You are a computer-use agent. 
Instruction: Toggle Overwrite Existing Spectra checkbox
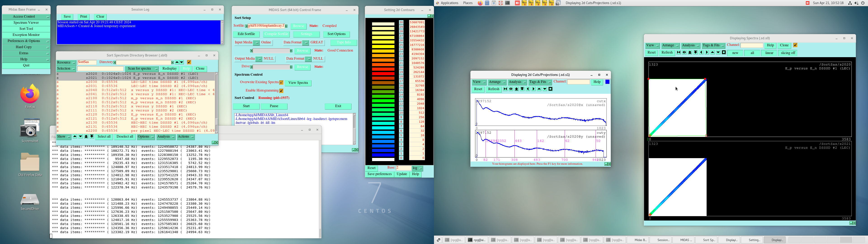(x=281, y=82)
